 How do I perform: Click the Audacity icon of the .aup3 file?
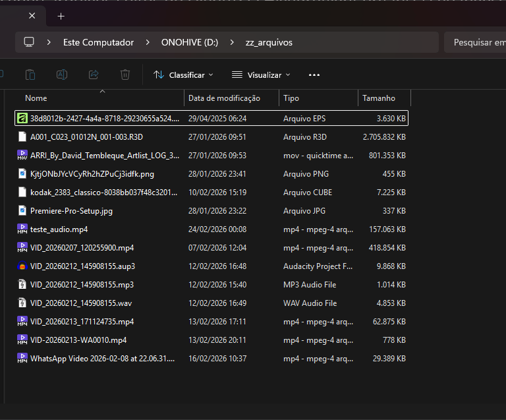[22, 266]
